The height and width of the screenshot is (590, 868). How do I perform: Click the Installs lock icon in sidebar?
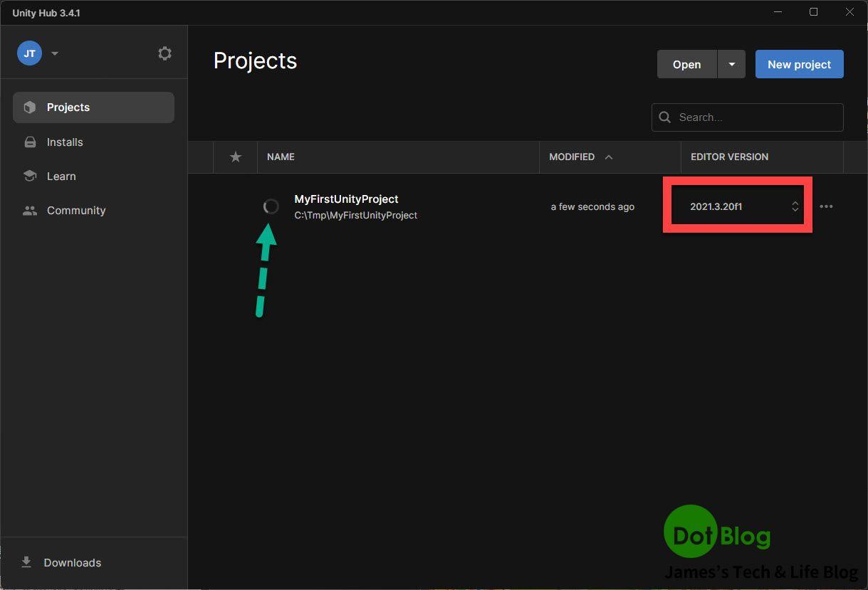click(x=30, y=142)
